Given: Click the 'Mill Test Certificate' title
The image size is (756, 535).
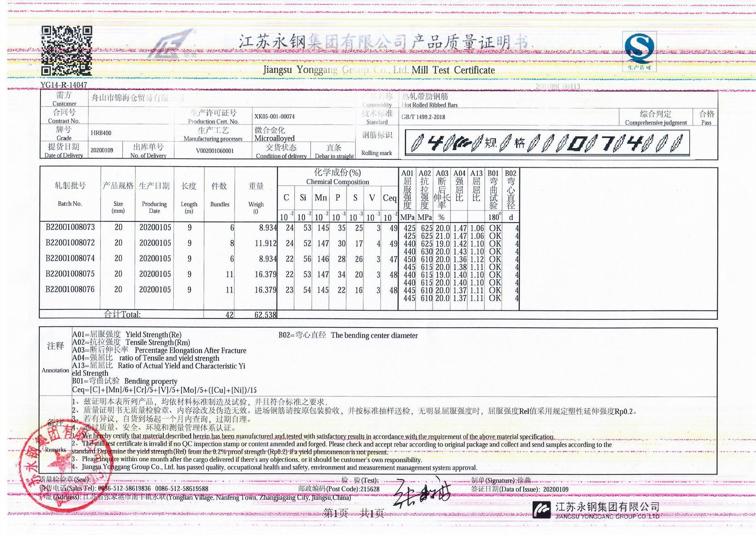Looking at the screenshot, I should [x=453, y=70].
